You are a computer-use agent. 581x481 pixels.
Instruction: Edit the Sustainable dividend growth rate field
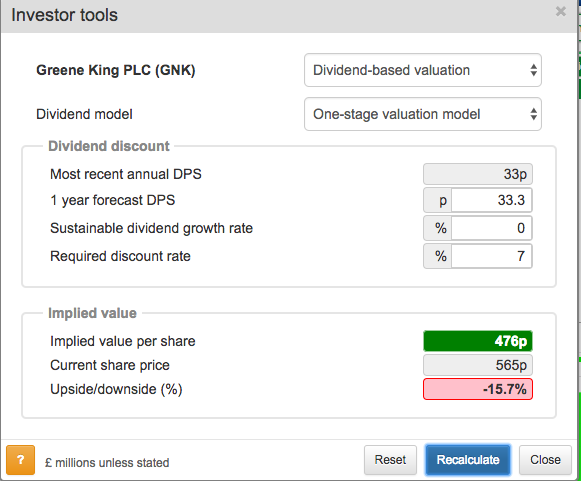(492, 228)
